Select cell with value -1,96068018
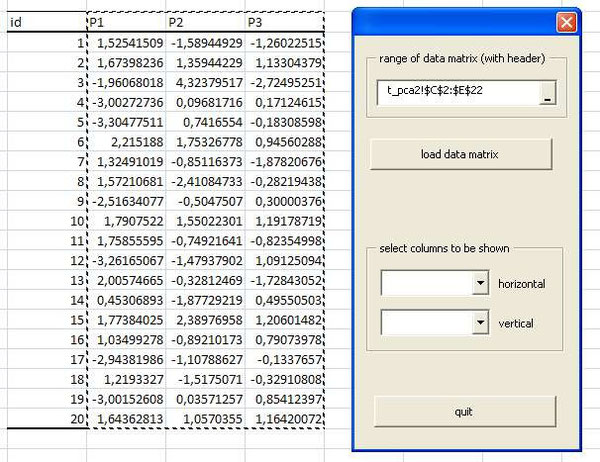600x462 pixels. (126, 82)
